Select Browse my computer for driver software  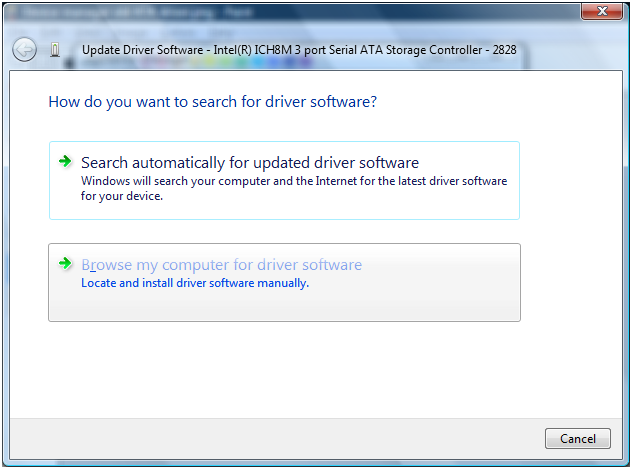221,265
